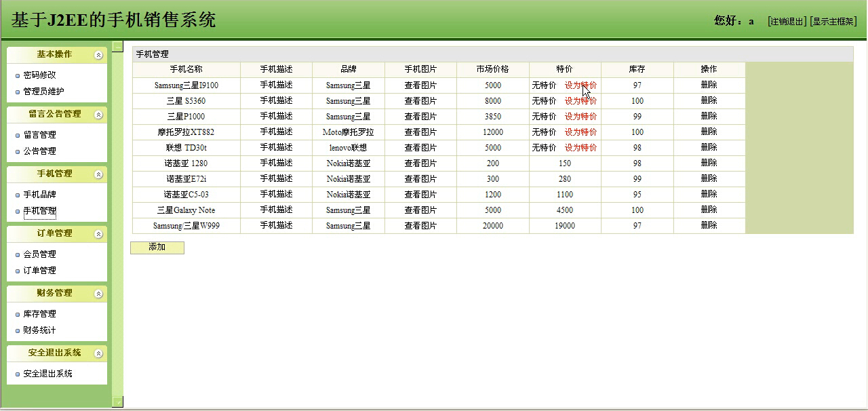Collapse the 留言公告管理 section chevron
The image size is (868, 411).
click(98, 115)
